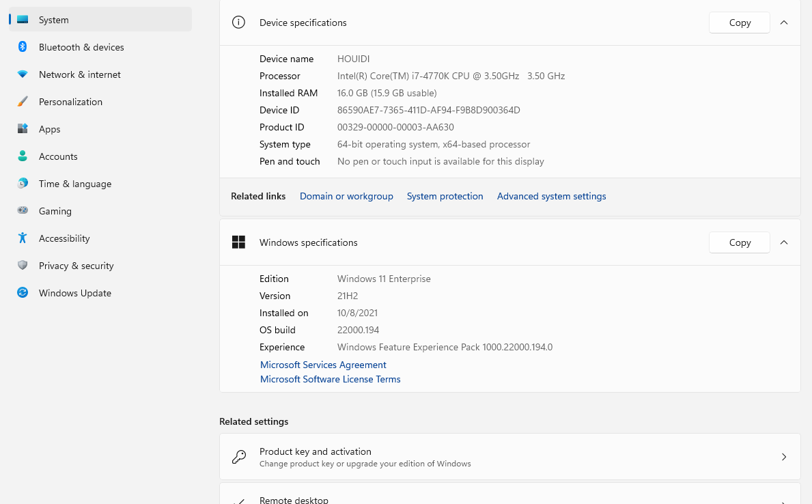
Task: Copy the Windows specifications
Action: pyautogui.click(x=739, y=242)
